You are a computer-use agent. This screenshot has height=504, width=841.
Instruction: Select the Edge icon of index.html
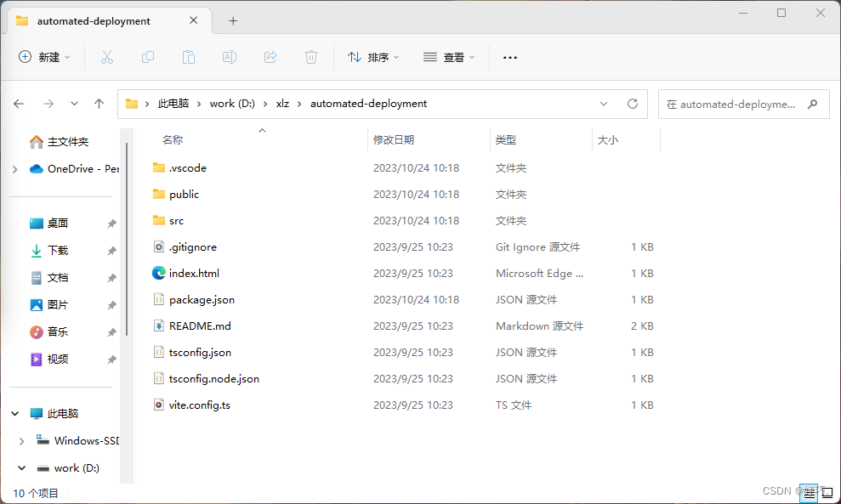tap(159, 273)
